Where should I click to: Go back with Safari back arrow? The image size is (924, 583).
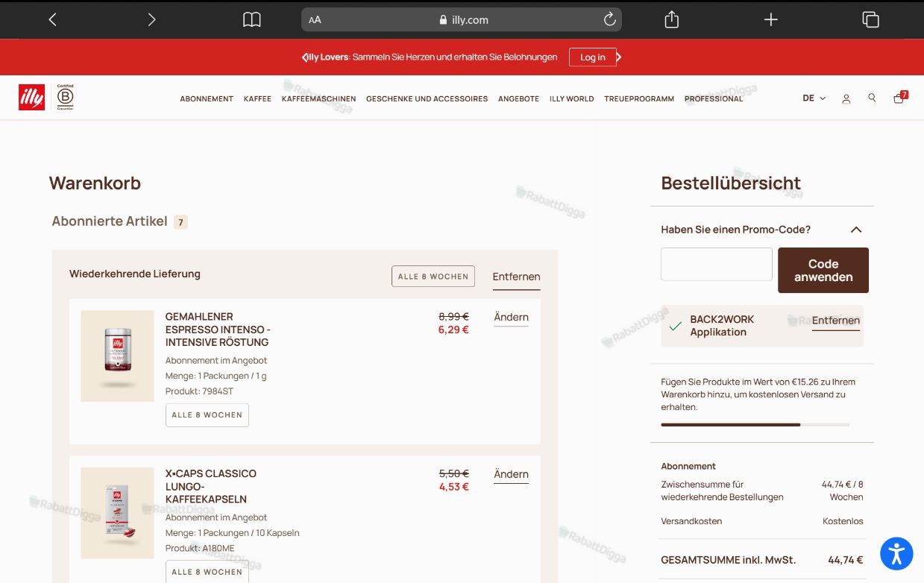(x=52, y=20)
